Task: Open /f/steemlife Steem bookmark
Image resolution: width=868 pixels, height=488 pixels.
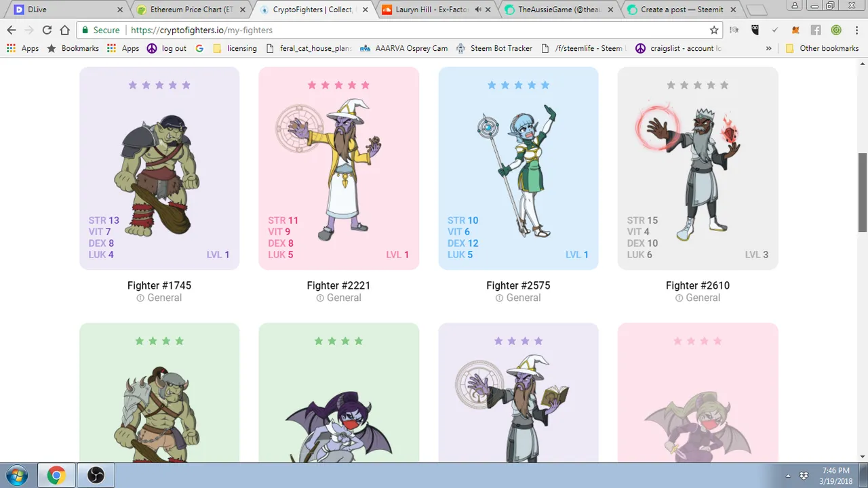Action: point(582,48)
